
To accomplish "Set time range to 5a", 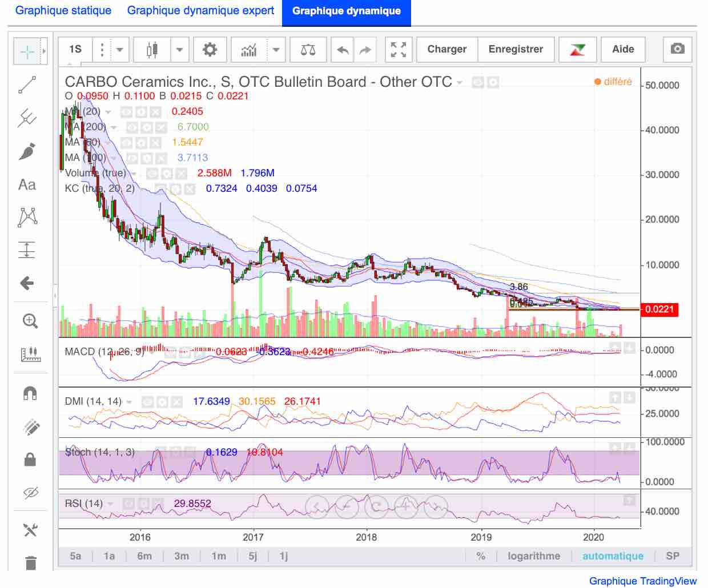I will pos(75,556).
